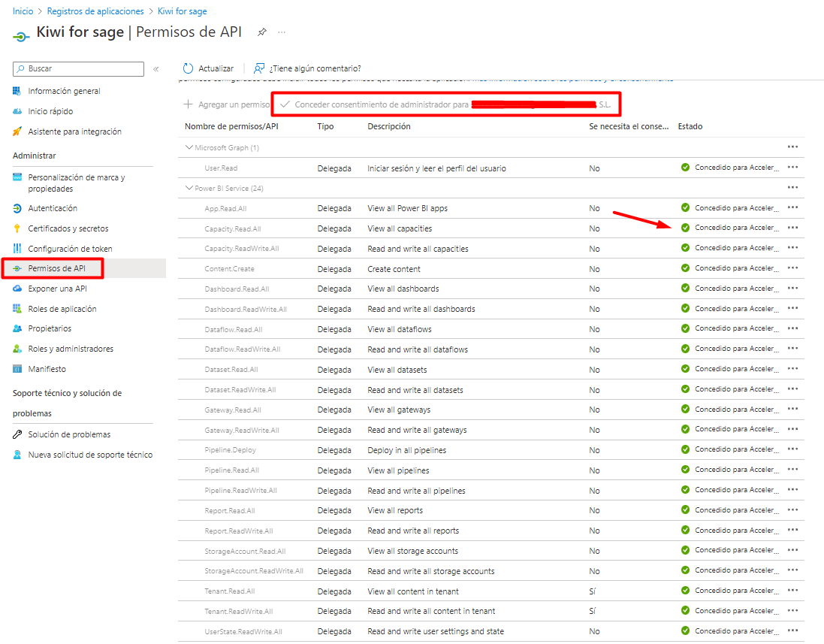Screen dimensions: 824x644
Task: Open Personalización de marca y propiedades
Action: click(76, 183)
